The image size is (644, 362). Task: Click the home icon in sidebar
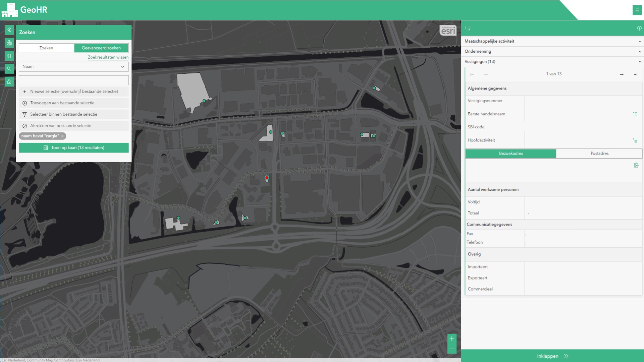(9, 82)
